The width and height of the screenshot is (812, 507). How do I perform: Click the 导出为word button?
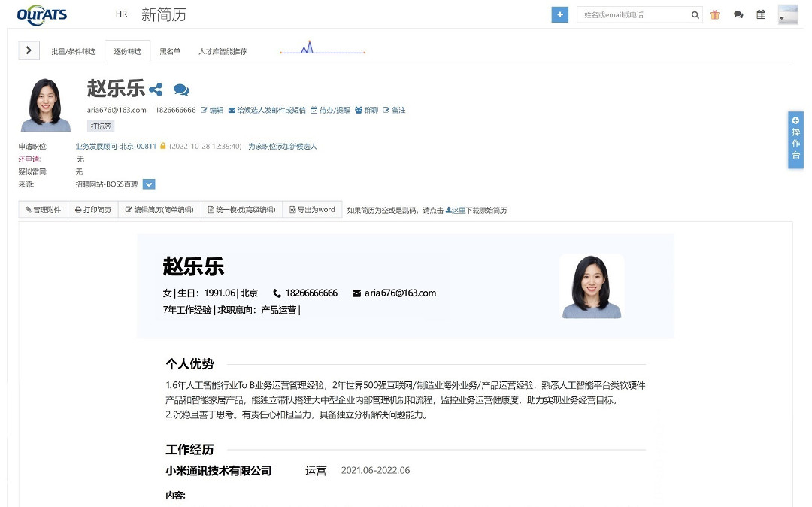tap(312, 210)
